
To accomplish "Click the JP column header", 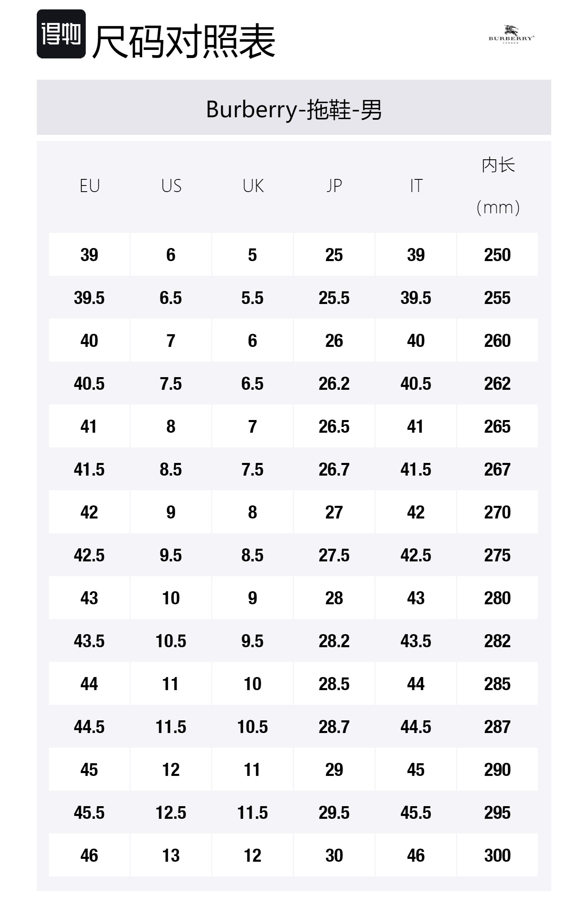I will [x=334, y=186].
